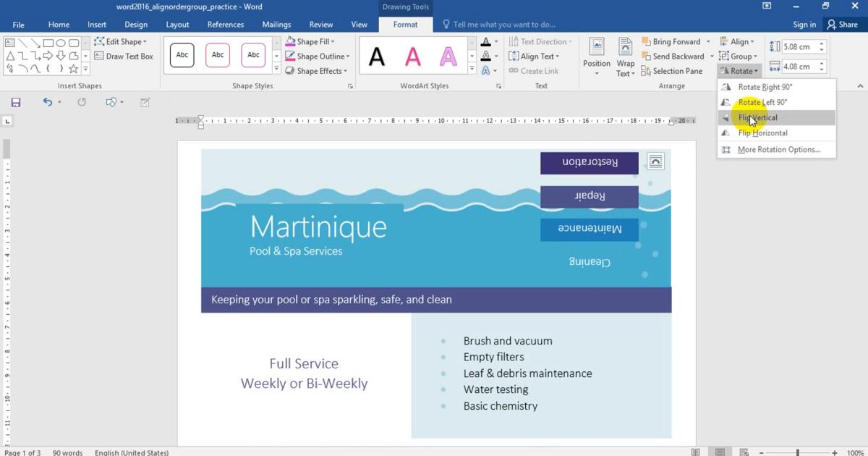Image resolution: width=868 pixels, height=456 pixels.
Task: Click the Undo arrow icon
Action: click(47, 103)
